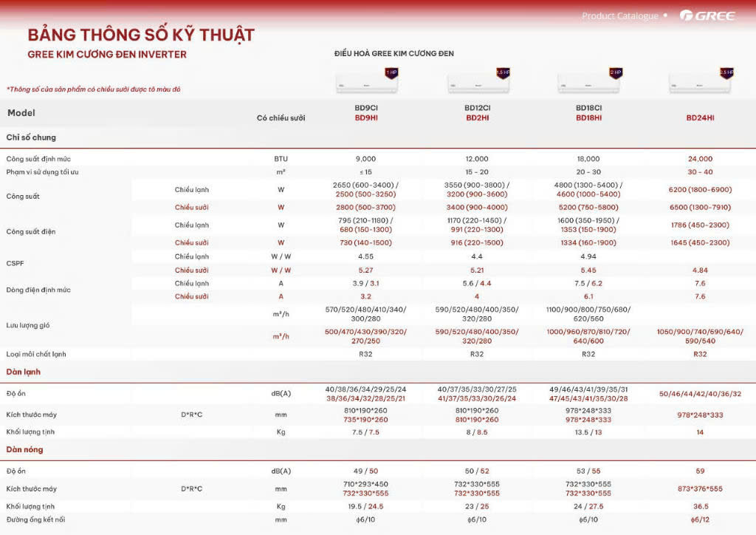Click the '≤ 15' area value
Screen dimensions: 756x535
[365, 171]
